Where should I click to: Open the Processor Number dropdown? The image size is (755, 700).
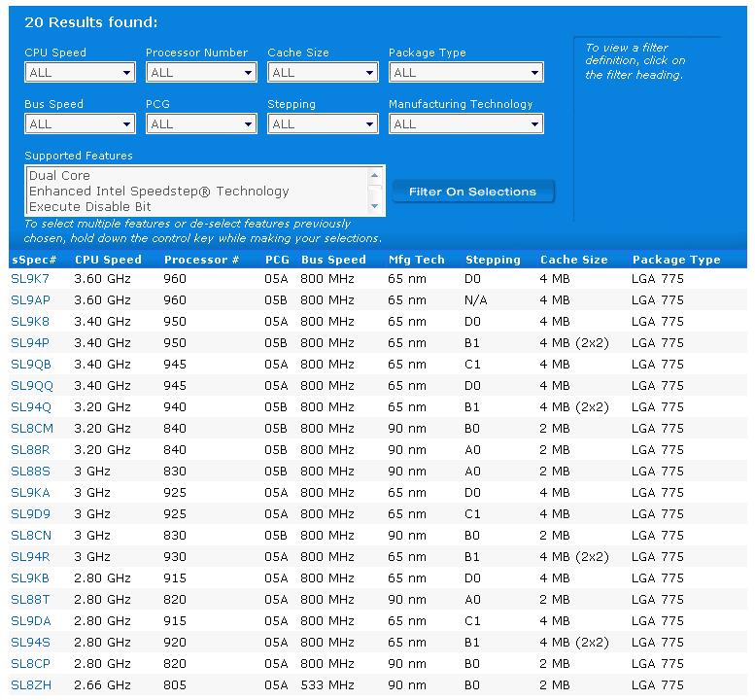201,73
